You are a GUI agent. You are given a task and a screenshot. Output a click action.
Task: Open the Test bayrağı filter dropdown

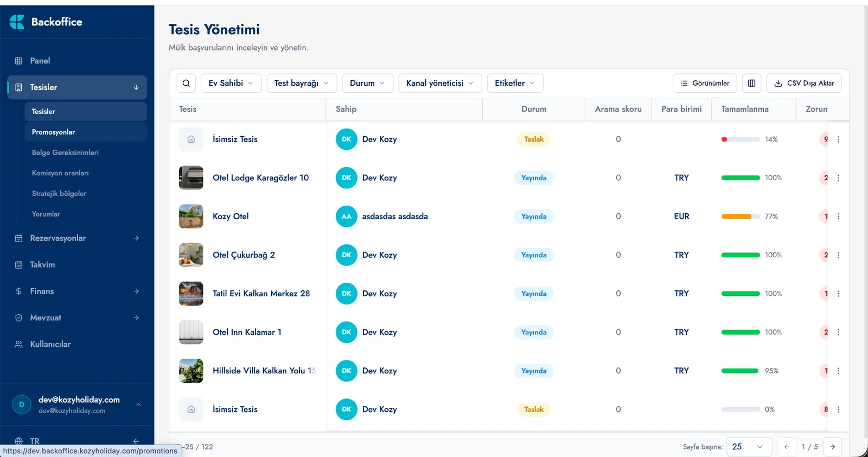pyautogui.click(x=302, y=83)
